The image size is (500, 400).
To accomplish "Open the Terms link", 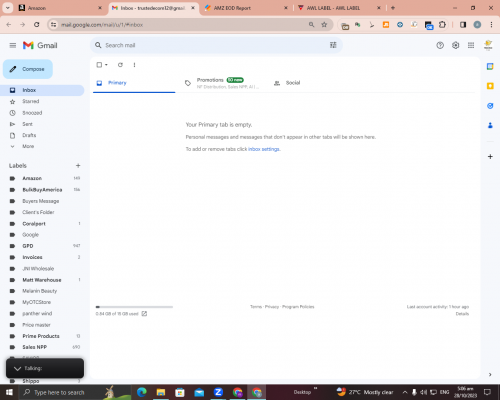I will [x=256, y=307].
